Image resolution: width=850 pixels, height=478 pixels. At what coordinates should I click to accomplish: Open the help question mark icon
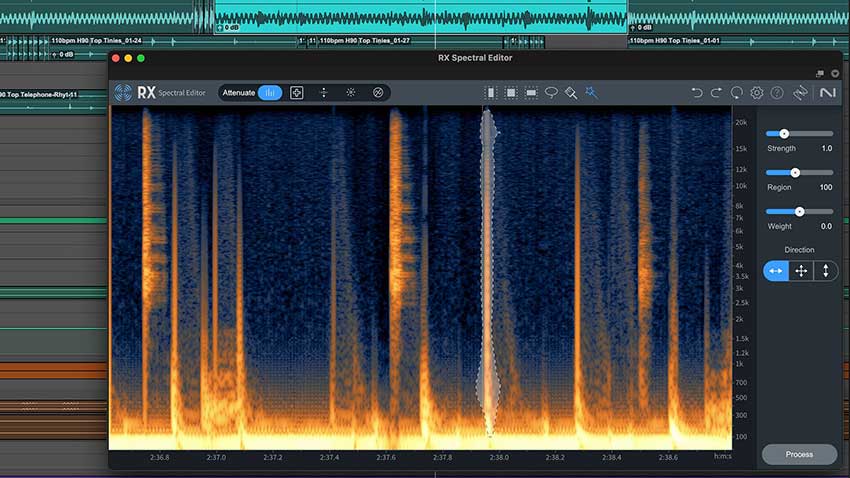[x=777, y=92]
